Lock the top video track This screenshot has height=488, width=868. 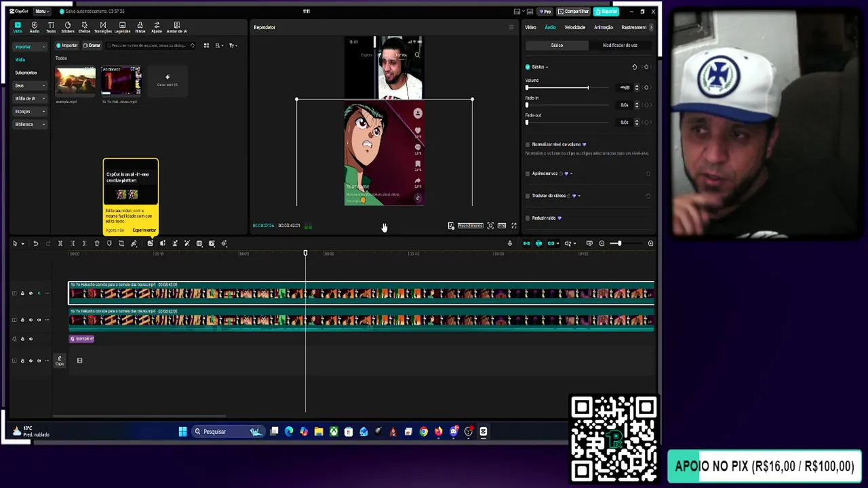(22, 293)
